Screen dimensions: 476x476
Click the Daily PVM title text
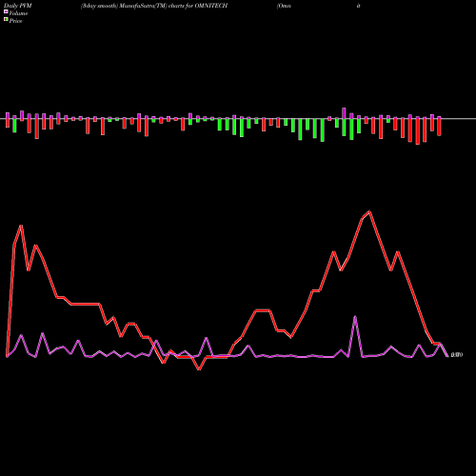coord(18,6)
